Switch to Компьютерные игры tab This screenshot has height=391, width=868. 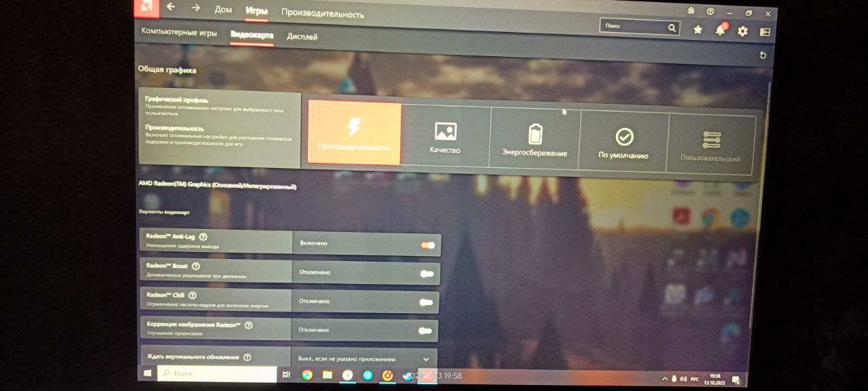pyautogui.click(x=179, y=32)
